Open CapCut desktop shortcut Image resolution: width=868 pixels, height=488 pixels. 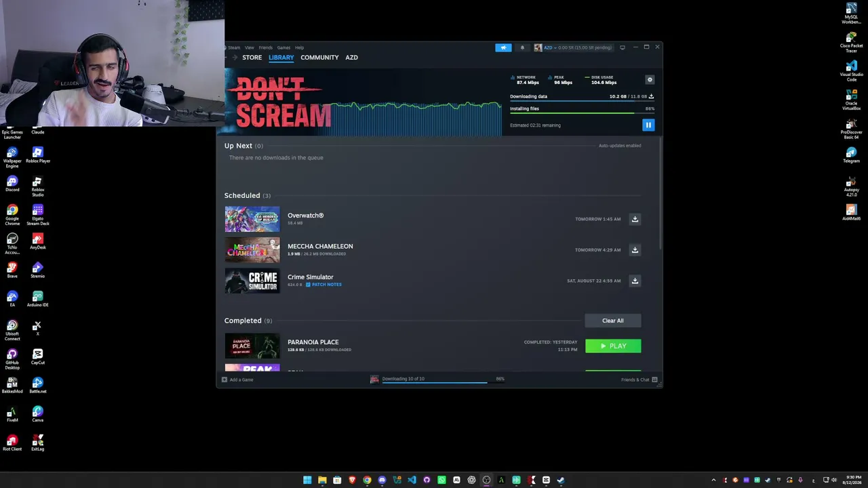click(x=37, y=357)
